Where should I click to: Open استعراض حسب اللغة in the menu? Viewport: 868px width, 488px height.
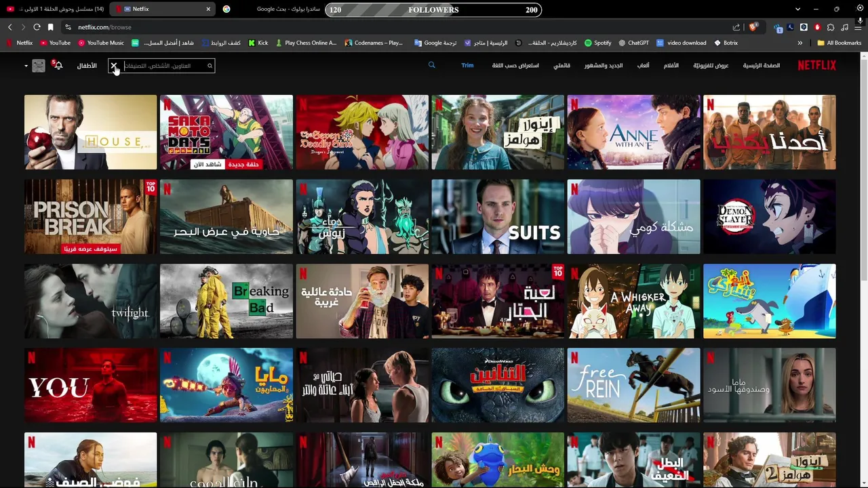point(515,66)
